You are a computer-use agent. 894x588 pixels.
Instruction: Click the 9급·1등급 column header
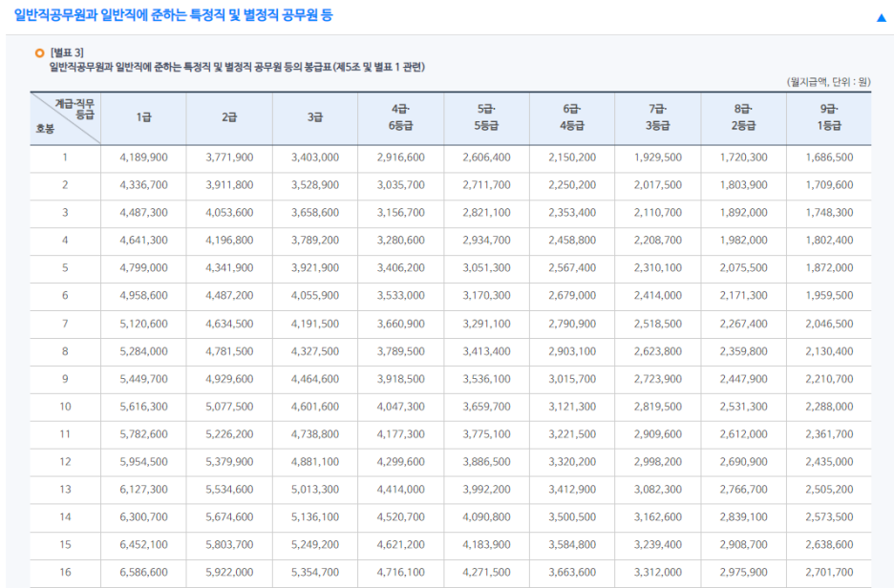[829, 118]
